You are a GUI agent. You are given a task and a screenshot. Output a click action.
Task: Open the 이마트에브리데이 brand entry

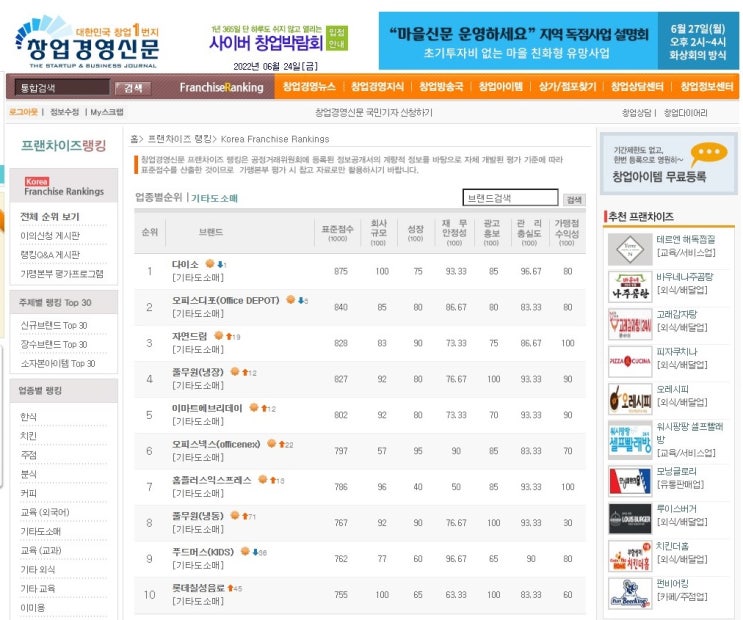tap(207, 408)
